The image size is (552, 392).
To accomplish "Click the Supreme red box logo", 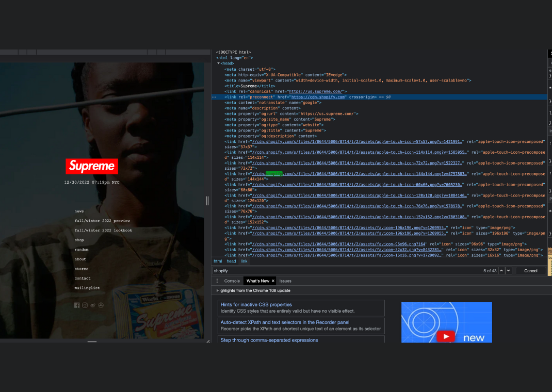I will pyautogui.click(x=92, y=166).
